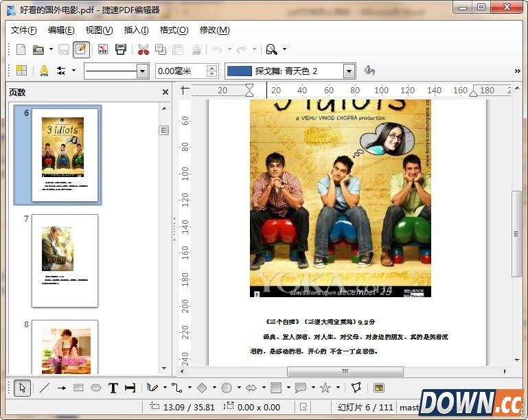Open the 文件(F) menu
The height and width of the screenshot is (420, 528).
pyautogui.click(x=23, y=30)
